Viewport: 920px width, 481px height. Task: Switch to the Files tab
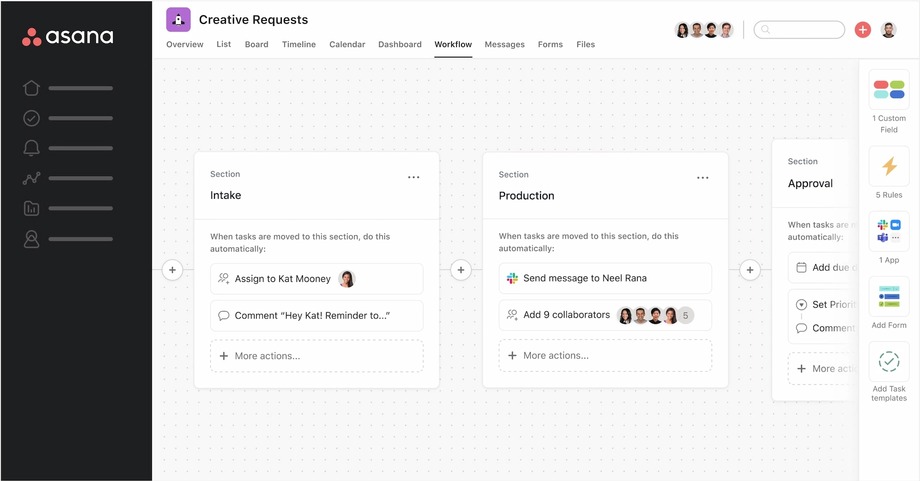(586, 44)
